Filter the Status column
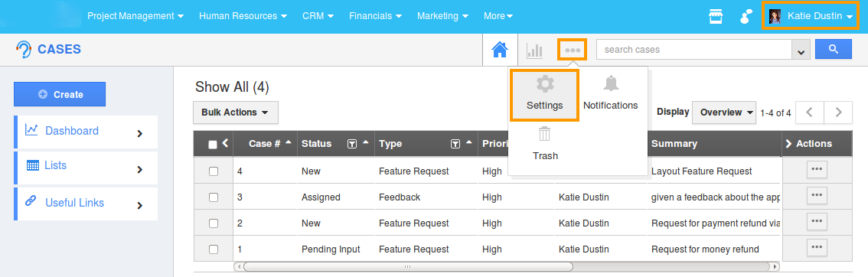 [351, 144]
